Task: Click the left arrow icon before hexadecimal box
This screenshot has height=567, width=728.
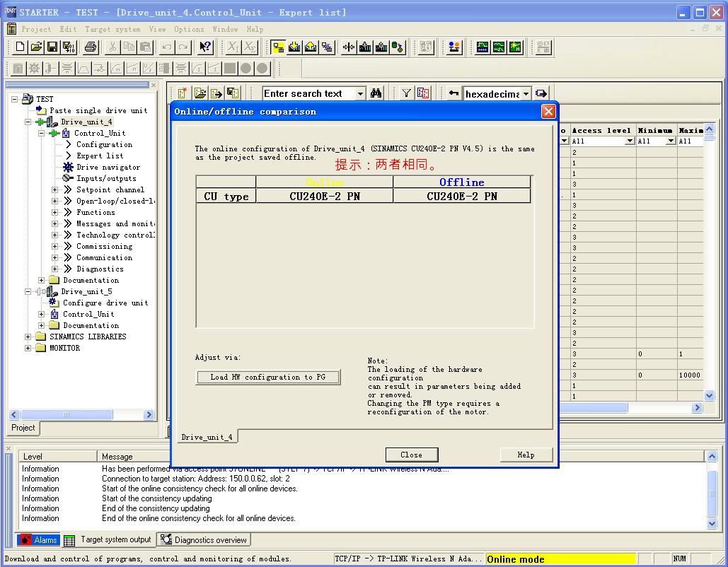Action: pyautogui.click(x=453, y=93)
